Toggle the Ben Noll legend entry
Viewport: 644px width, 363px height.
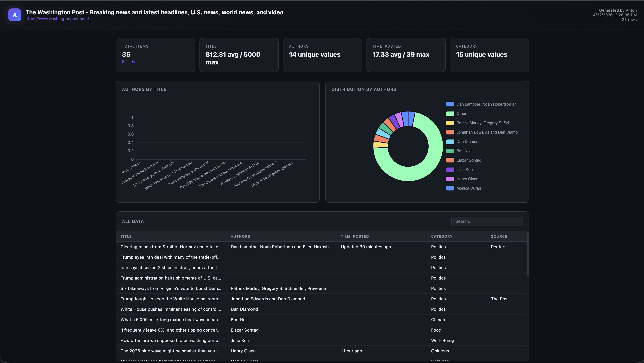(464, 151)
